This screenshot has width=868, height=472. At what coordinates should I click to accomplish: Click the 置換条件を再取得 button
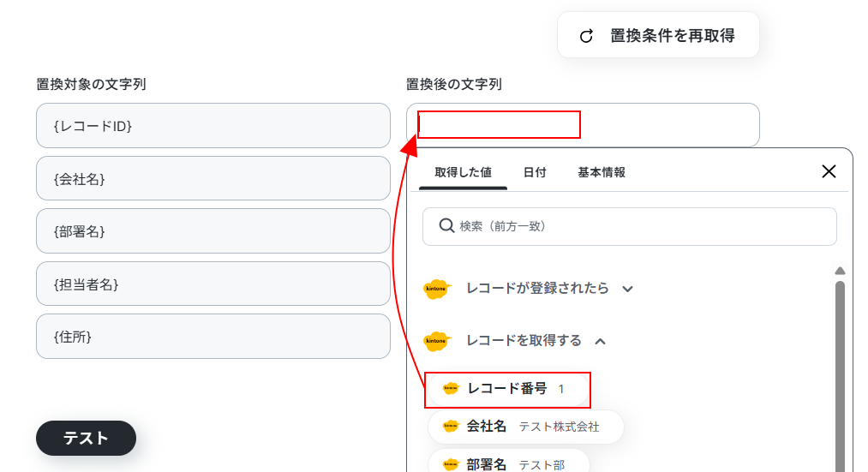click(x=658, y=35)
